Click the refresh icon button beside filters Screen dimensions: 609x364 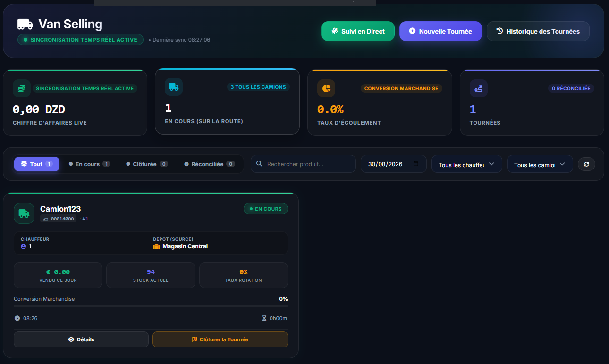(586, 164)
